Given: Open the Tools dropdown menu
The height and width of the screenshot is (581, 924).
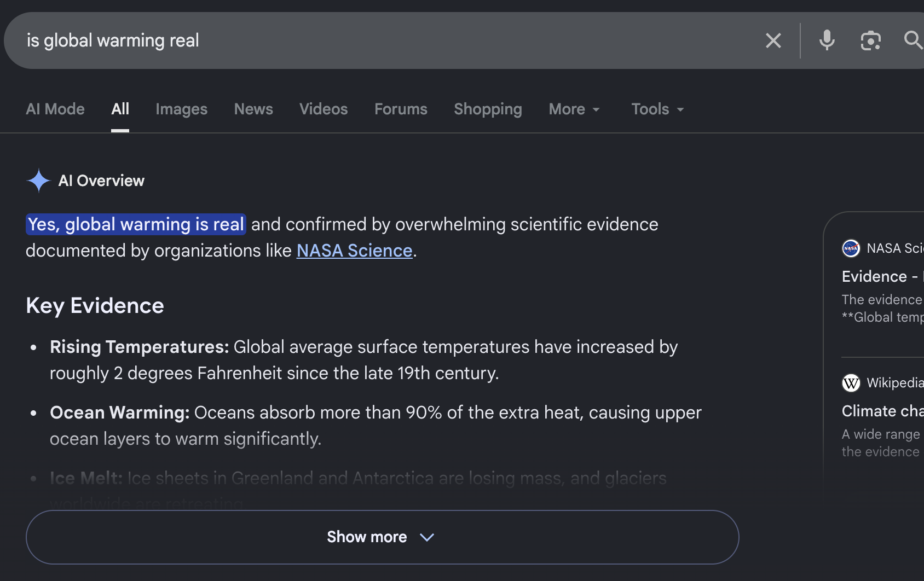Looking at the screenshot, I should [657, 109].
